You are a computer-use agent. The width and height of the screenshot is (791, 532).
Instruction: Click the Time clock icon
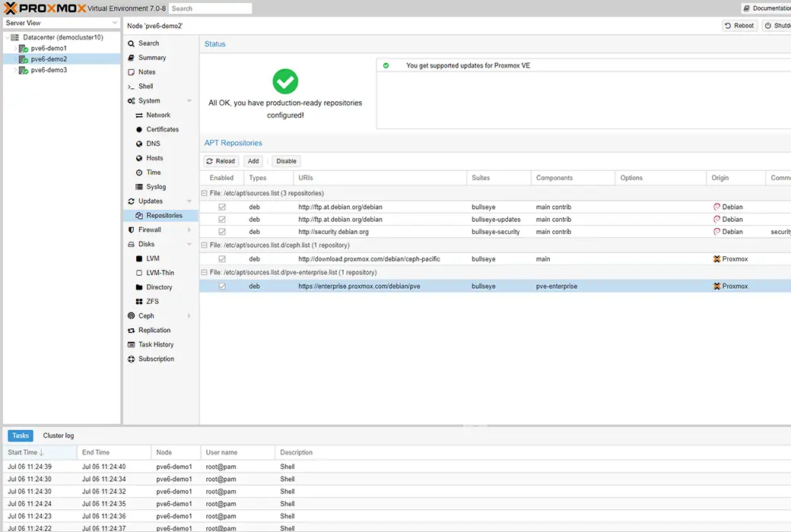click(x=139, y=173)
